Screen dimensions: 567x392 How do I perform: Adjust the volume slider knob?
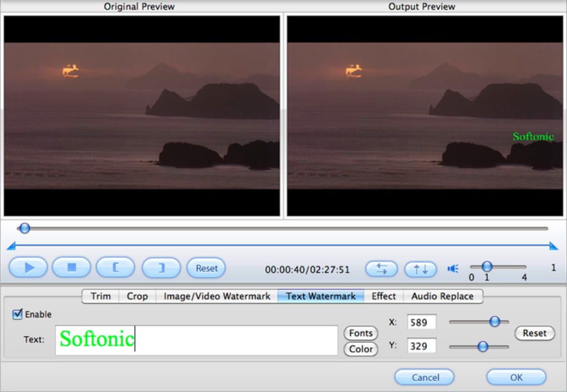click(487, 266)
